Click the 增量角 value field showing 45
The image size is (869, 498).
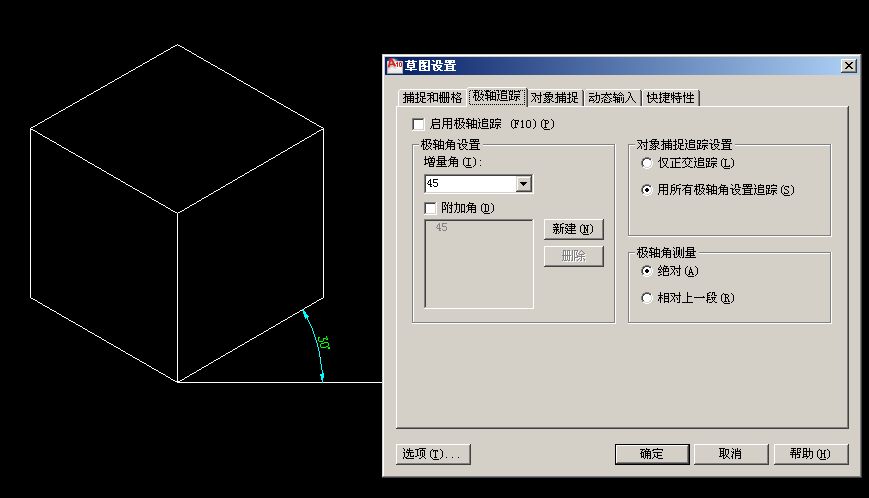pos(468,184)
